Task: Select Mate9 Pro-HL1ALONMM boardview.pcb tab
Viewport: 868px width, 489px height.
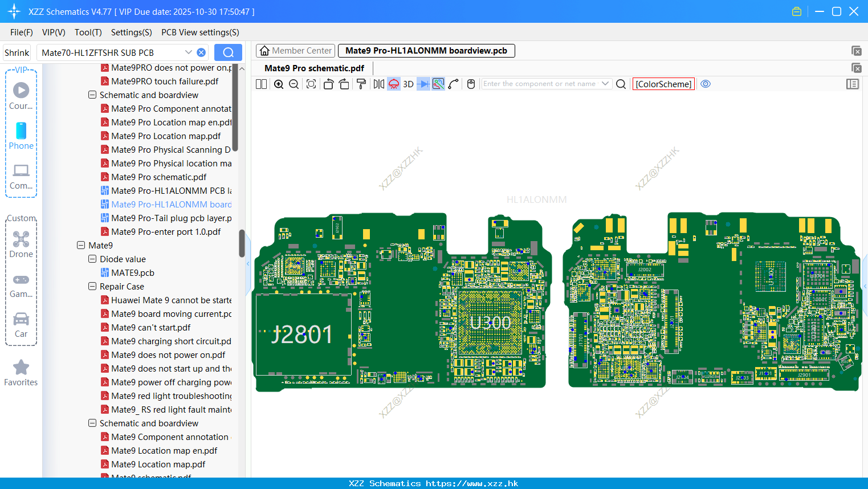Action: [x=426, y=51]
